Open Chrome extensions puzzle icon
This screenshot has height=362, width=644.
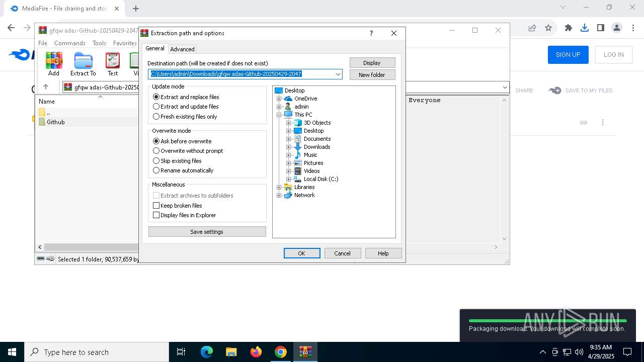[569, 28]
